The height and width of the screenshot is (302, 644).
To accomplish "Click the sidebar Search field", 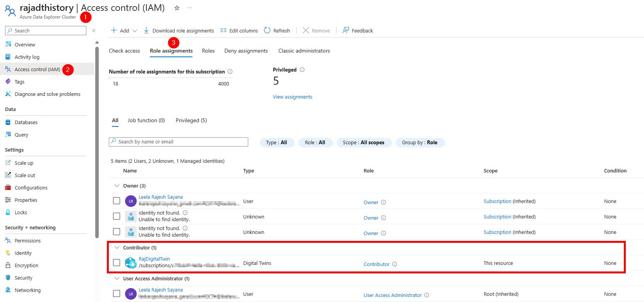I will pyautogui.click(x=46, y=31).
